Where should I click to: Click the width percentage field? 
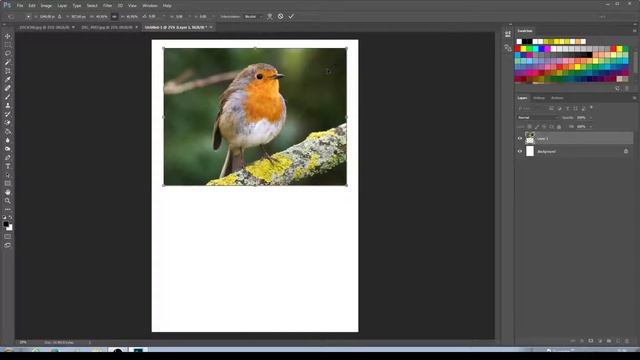(101, 17)
